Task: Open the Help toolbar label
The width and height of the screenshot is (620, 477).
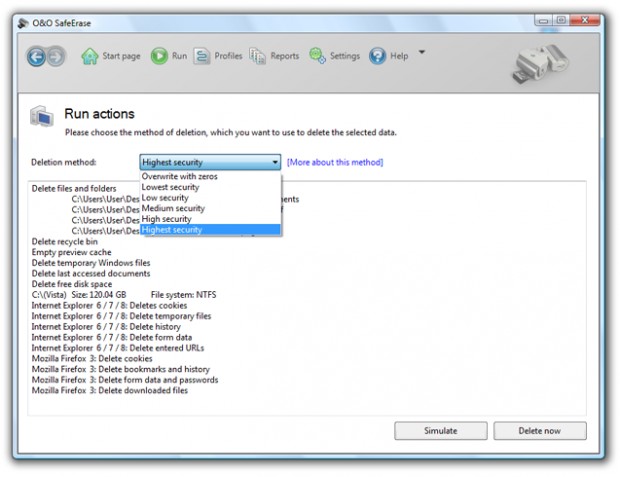Action: click(399, 56)
